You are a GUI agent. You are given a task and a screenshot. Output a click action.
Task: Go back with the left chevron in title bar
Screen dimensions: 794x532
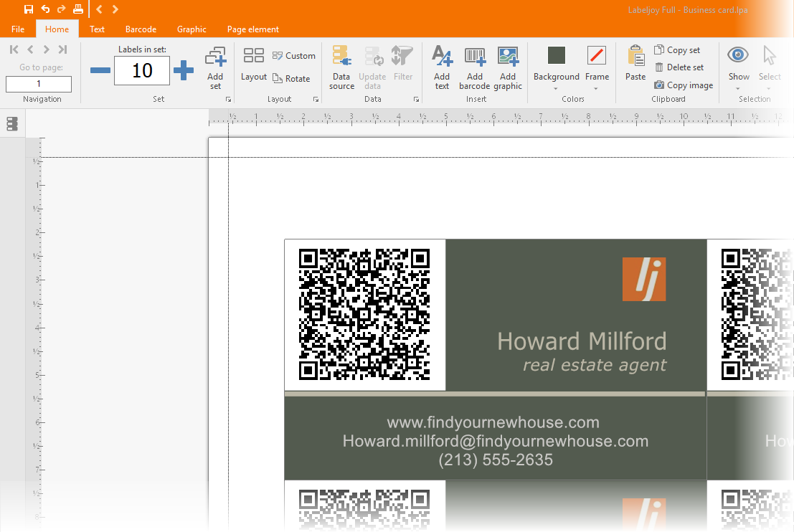click(x=99, y=9)
